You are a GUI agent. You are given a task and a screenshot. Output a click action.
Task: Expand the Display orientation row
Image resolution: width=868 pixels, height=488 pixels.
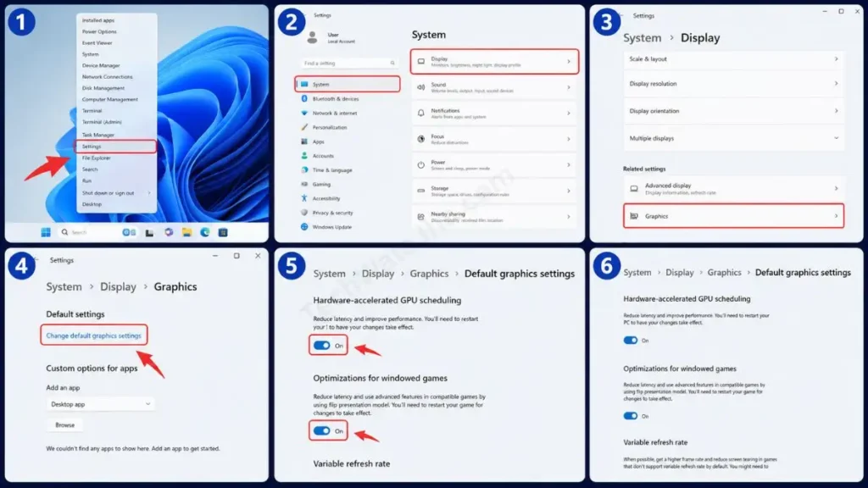click(x=733, y=111)
